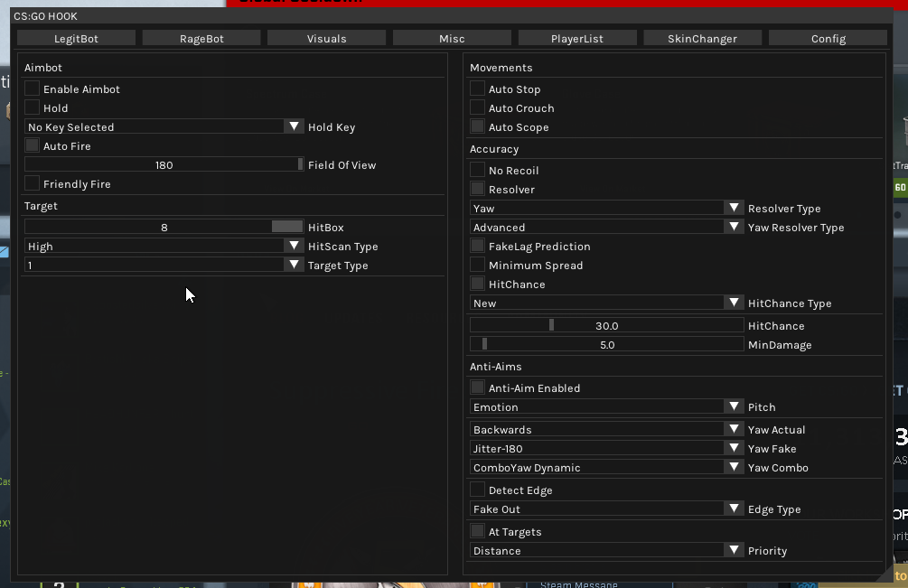908x588 pixels.
Task: Click the MinDamage slider
Action: [x=606, y=345]
